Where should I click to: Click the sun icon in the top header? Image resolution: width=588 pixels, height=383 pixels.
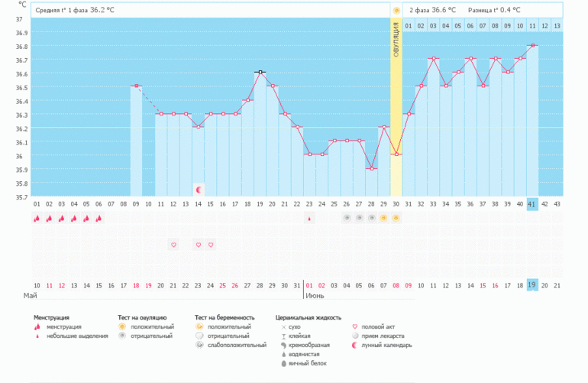(396, 10)
